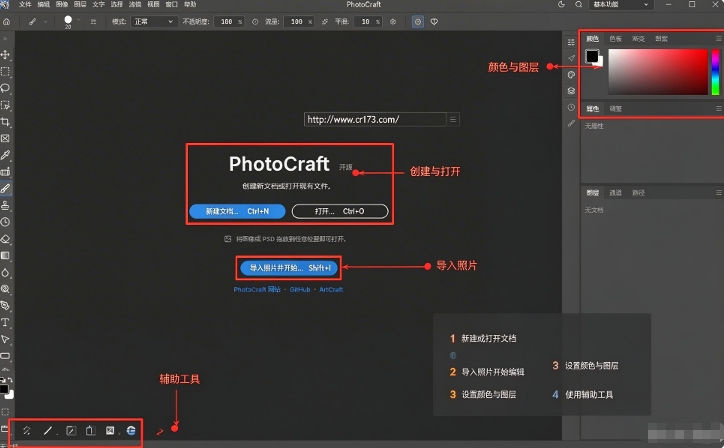This screenshot has height=448, width=724.
Task: Open the PhotoCraft 网站 link
Action: coord(257,290)
